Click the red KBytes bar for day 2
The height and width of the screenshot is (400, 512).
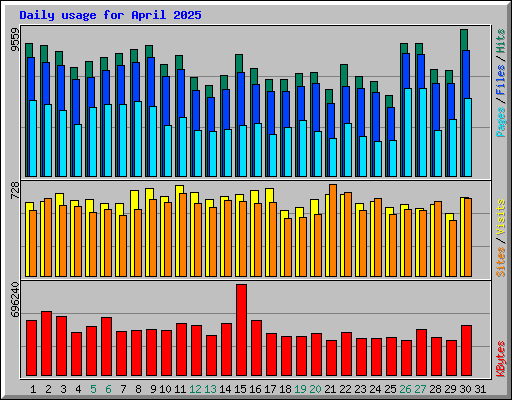pos(47,344)
